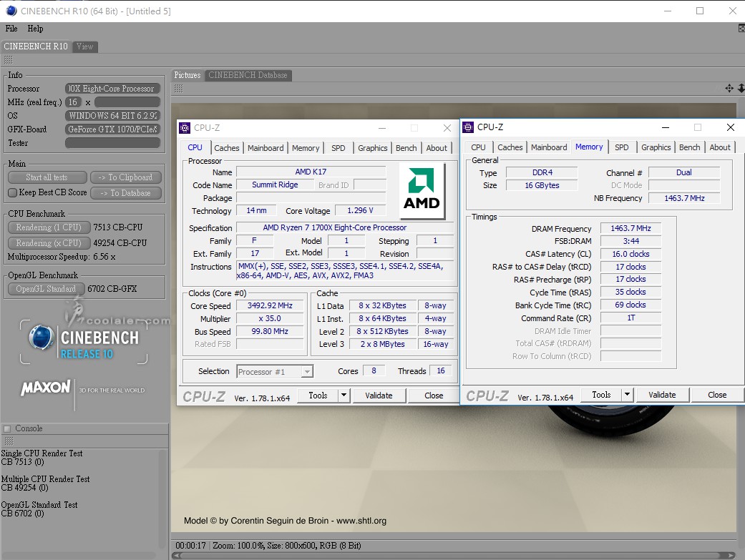Click the grip handle under the Pictures tab
This screenshot has height=560, width=745.
click(x=179, y=89)
